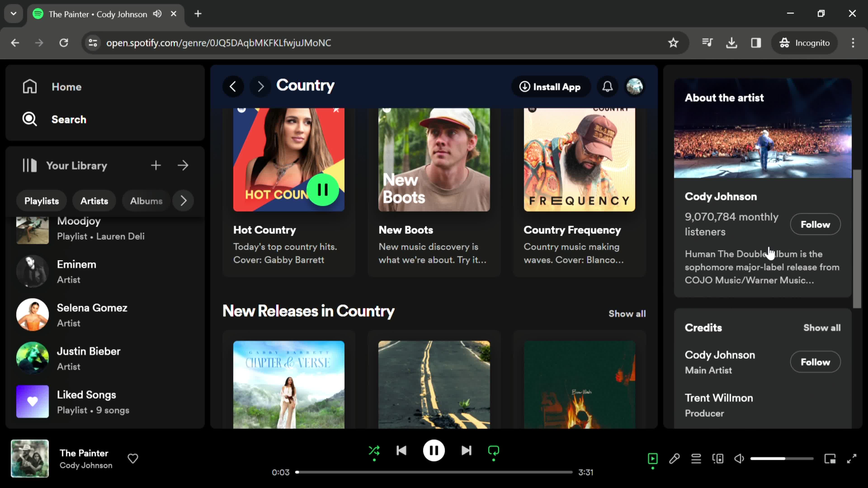868x488 pixels.
Task: Open Chrome three-dot menu
Action: (x=853, y=43)
